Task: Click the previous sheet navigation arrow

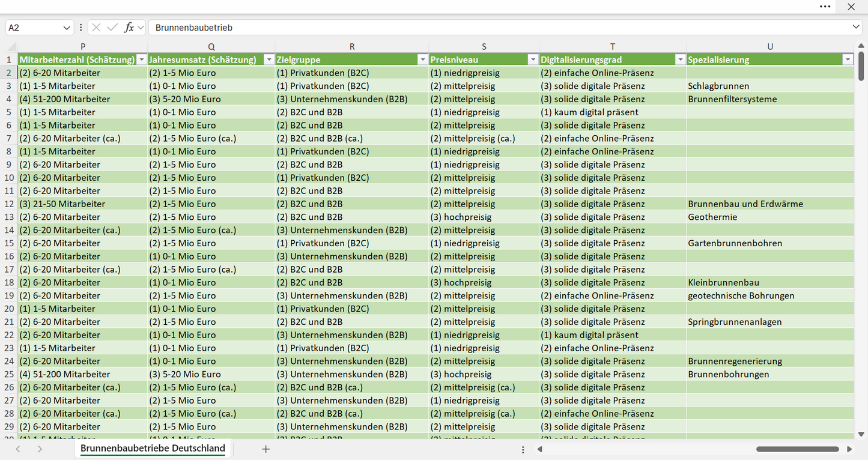Action: click(18, 449)
